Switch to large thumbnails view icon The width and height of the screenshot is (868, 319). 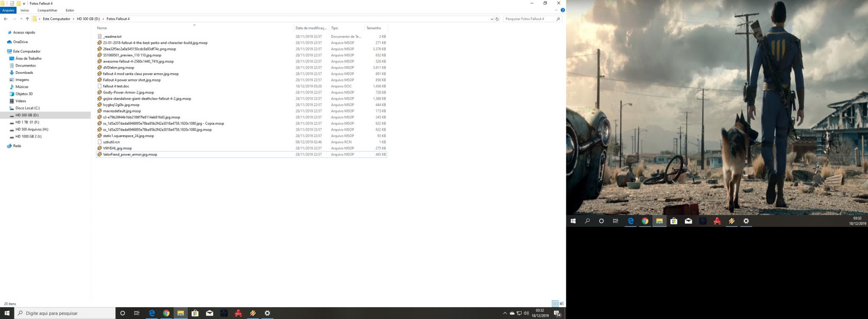pos(562,304)
